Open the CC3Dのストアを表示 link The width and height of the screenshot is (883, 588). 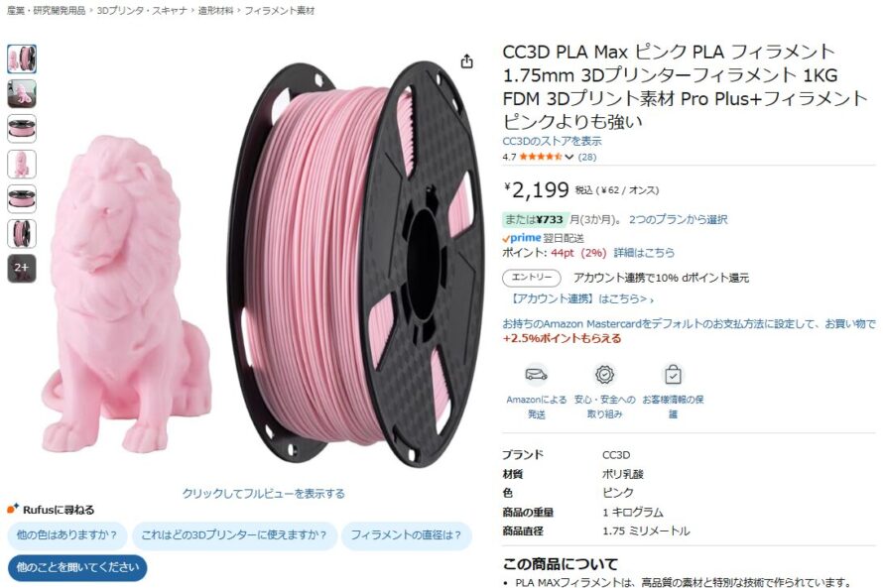tap(552, 141)
